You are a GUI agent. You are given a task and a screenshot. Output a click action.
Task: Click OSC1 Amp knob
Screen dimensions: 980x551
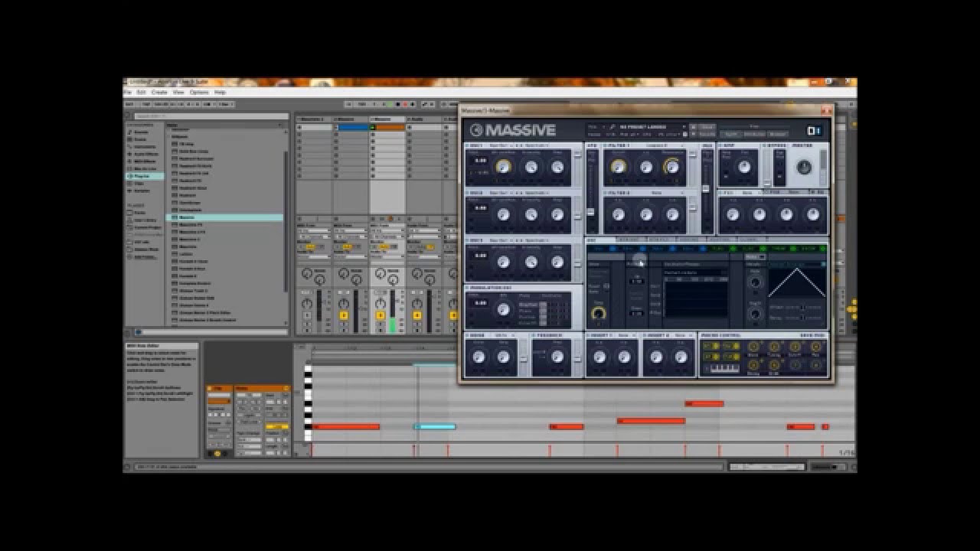557,167
